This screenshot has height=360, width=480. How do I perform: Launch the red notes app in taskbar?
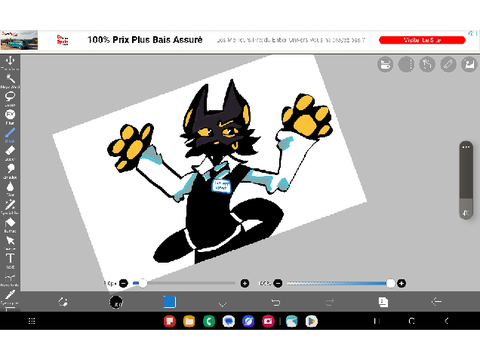pos(170,321)
